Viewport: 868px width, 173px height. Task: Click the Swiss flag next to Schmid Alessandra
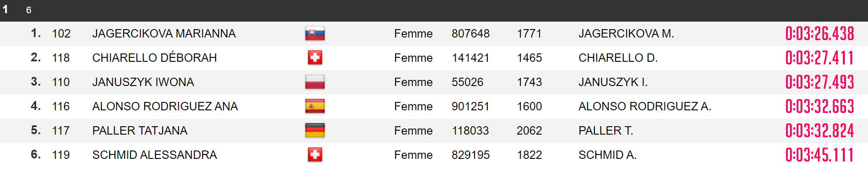coord(315,155)
